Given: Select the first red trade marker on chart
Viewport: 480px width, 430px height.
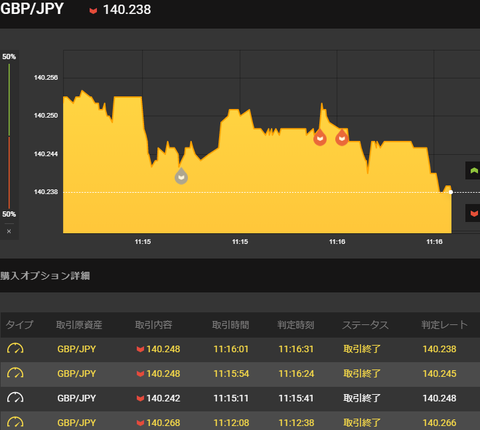Looking at the screenshot, I should (320, 137).
